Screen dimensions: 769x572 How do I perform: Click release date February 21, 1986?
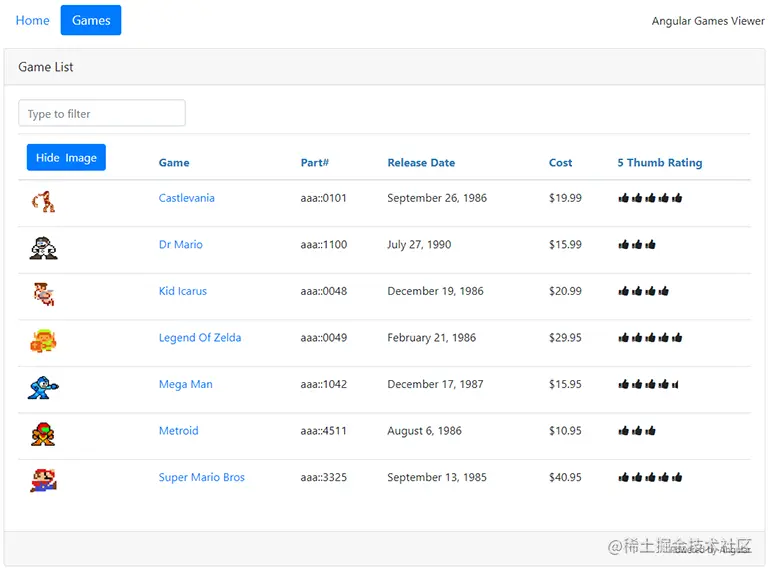pyautogui.click(x=432, y=338)
